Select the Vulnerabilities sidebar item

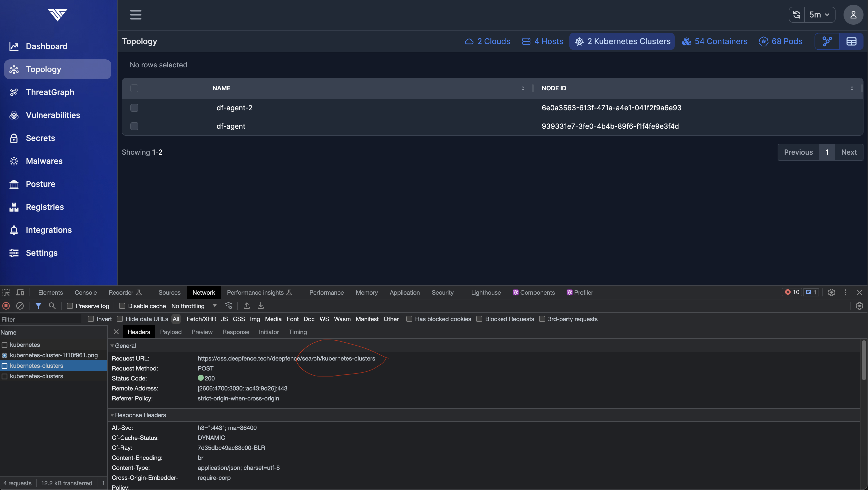pos(53,115)
